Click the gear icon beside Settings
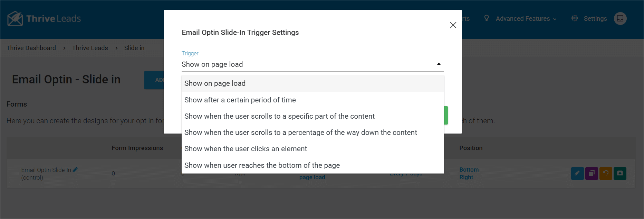Screen dimensions: 644x219 575,18
